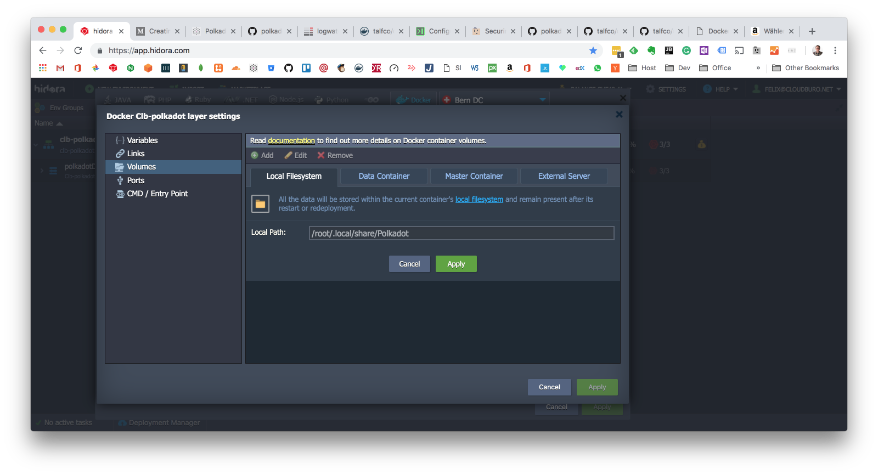The height and width of the screenshot is (475, 878).
Task: Click the Edit volume pencil icon
Action: click(x=289, y=155)
